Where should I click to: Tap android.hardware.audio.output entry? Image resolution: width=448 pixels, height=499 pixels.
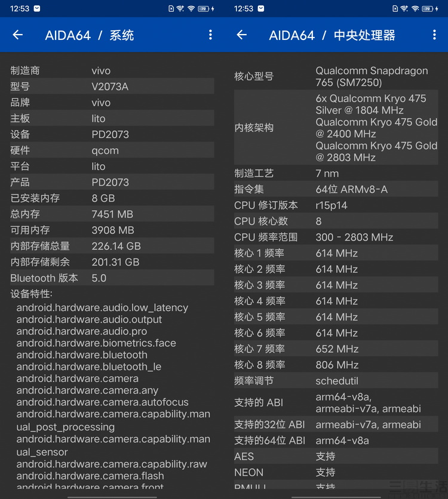tap(89, 319)
